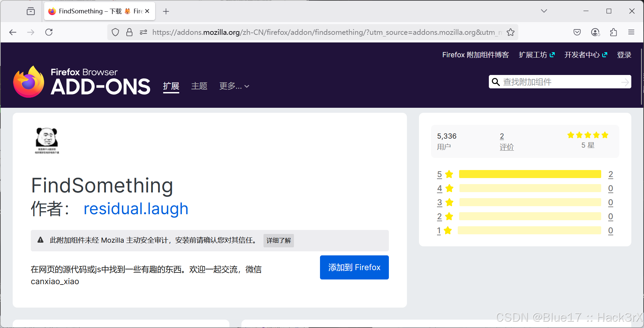Click the 5,336 用户 text
Screen dimensions: 644x328
pyautogui.click(x=447, y=141)
